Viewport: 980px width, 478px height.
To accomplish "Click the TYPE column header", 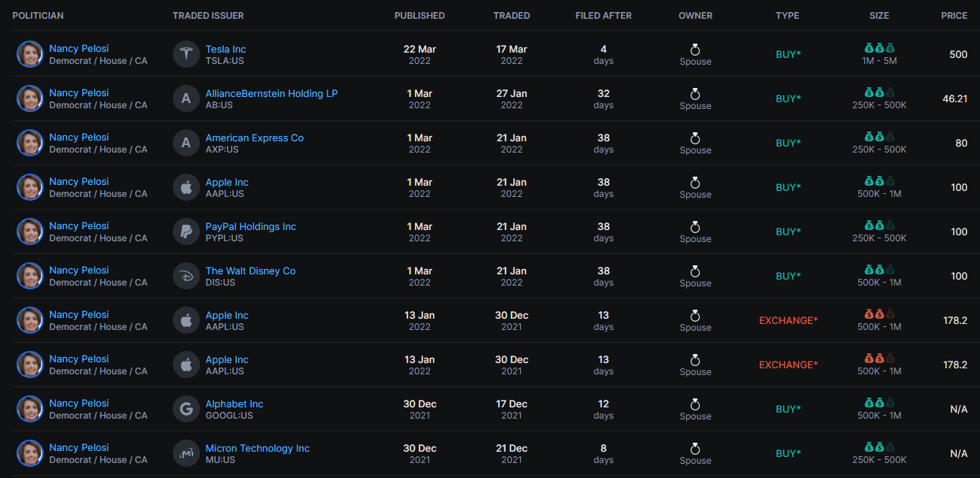I will tap(788, 16).
